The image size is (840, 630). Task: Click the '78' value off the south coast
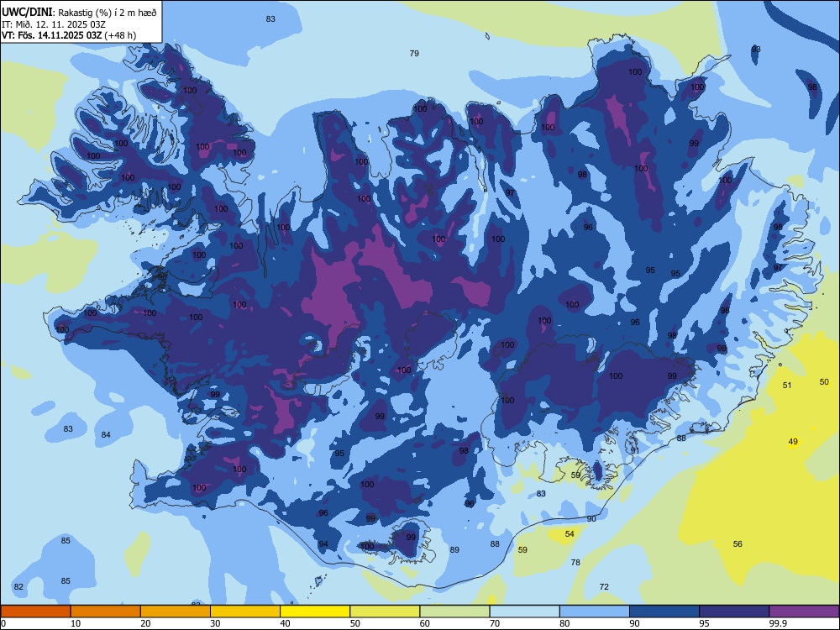575,562
